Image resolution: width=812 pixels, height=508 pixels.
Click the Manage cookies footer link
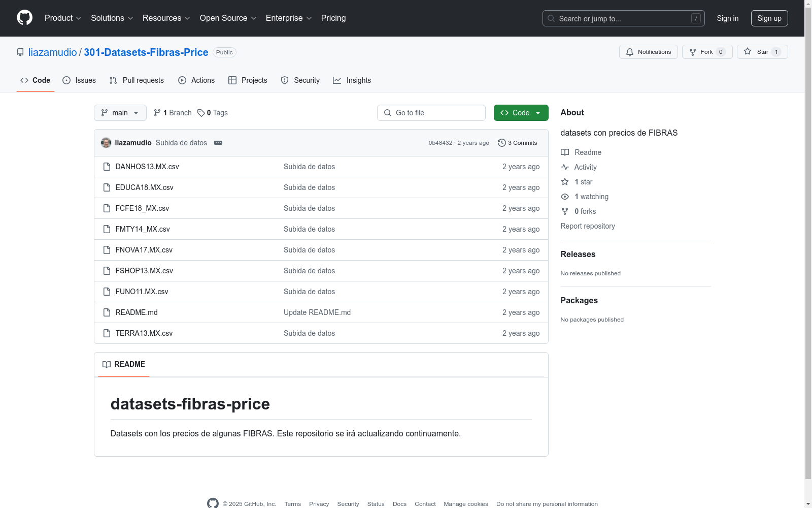[466, 504]
